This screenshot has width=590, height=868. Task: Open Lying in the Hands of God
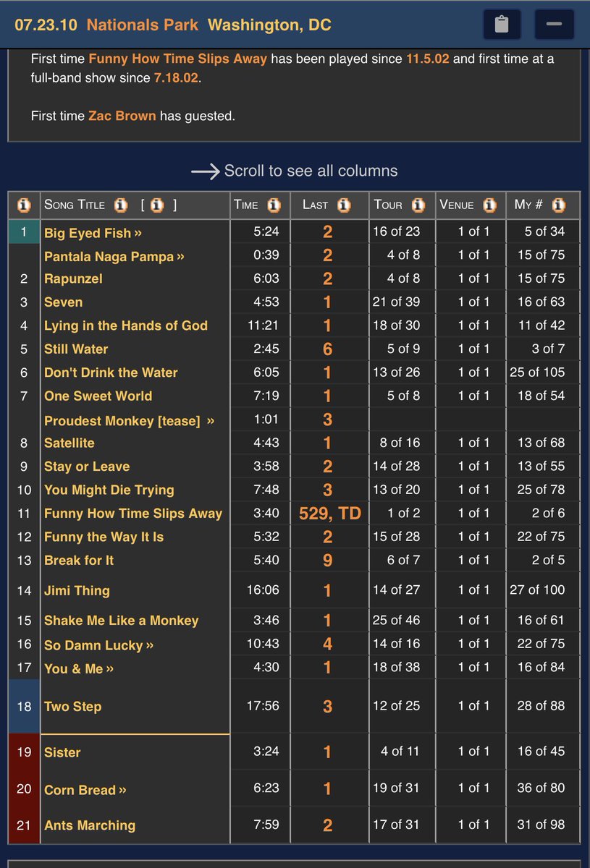(126, 325)
